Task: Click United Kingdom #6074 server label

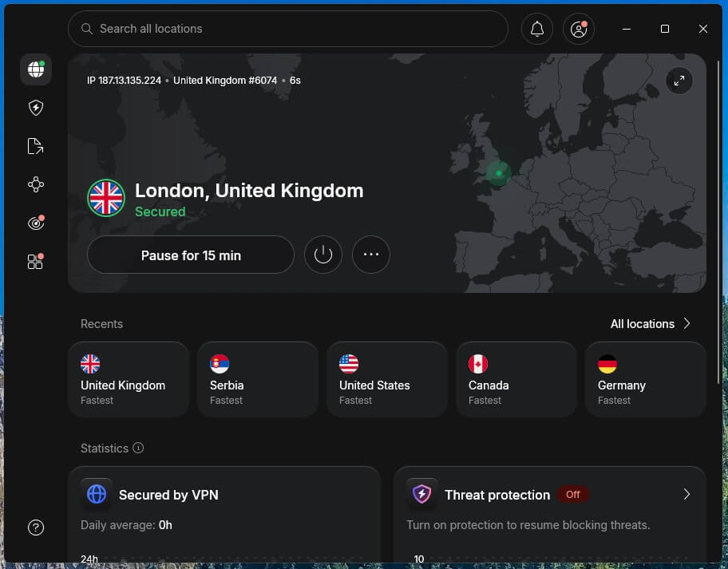Action: [x=225, y=81]
